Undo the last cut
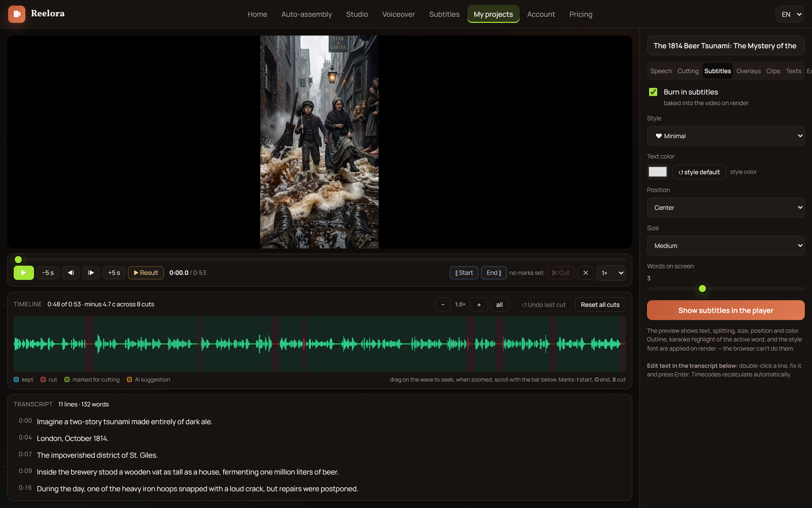This screenshot has width=812, height=508. (544, 305)
